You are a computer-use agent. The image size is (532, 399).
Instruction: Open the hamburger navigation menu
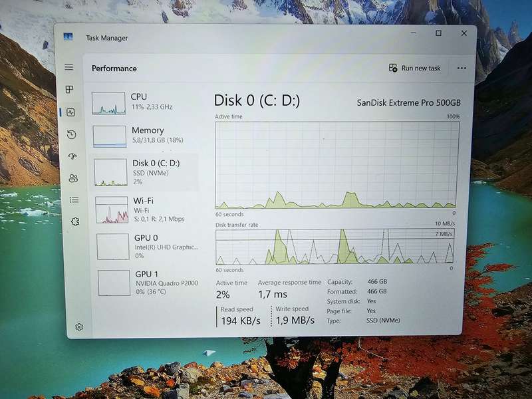pos(69,67)
